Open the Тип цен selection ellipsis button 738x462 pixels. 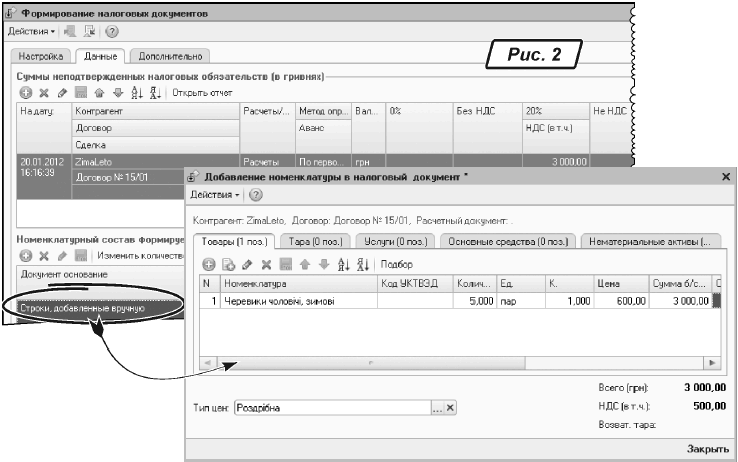point(436,408)
